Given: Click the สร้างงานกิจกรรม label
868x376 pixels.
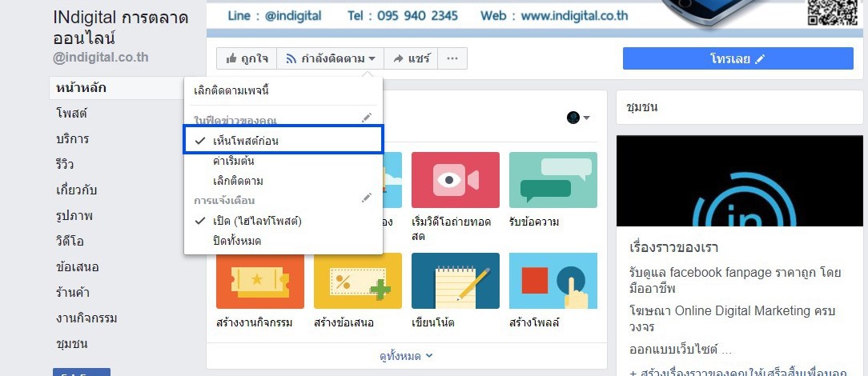Looking at the screenshot, I should tap(254, 322).
